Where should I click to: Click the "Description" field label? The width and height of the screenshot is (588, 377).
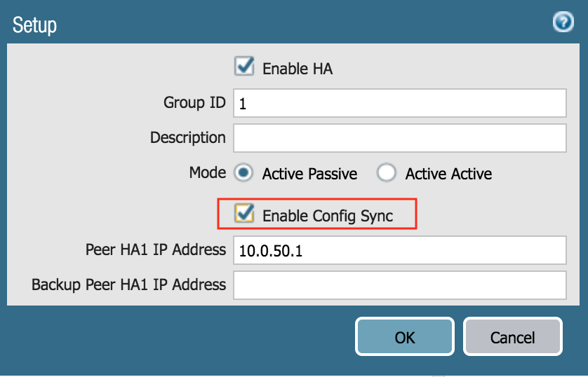(188, 137)
